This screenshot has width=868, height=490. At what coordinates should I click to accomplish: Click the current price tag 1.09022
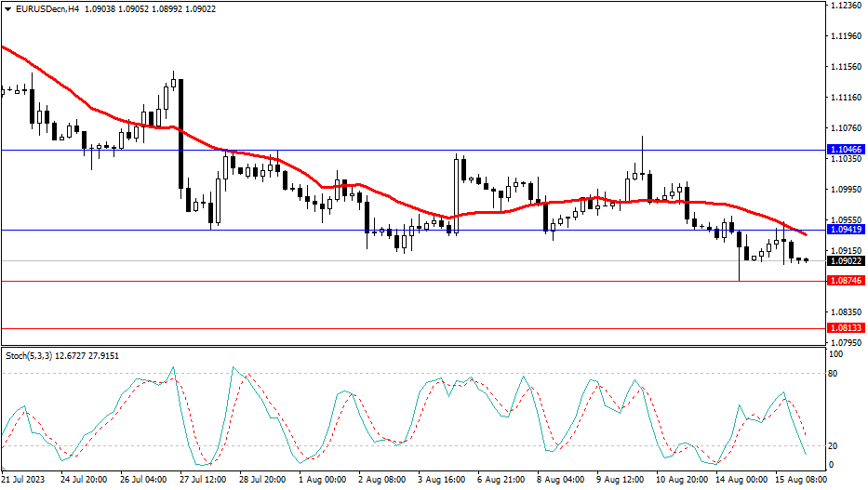click(845, 261)
